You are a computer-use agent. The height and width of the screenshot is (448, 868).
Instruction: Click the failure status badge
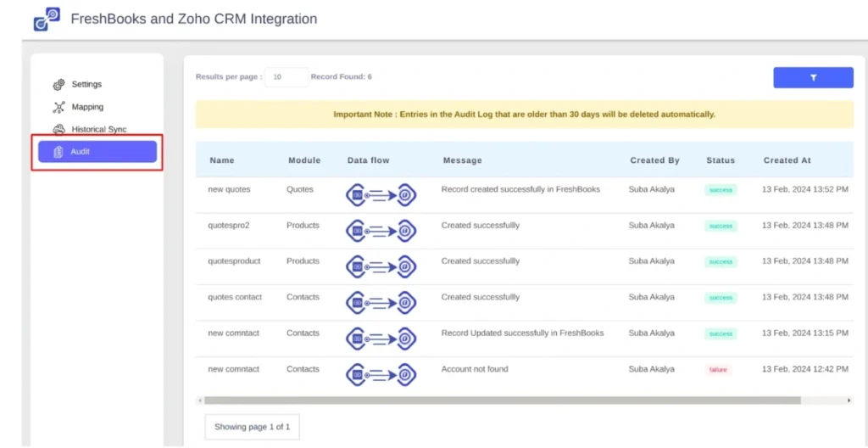coord(718,370)
